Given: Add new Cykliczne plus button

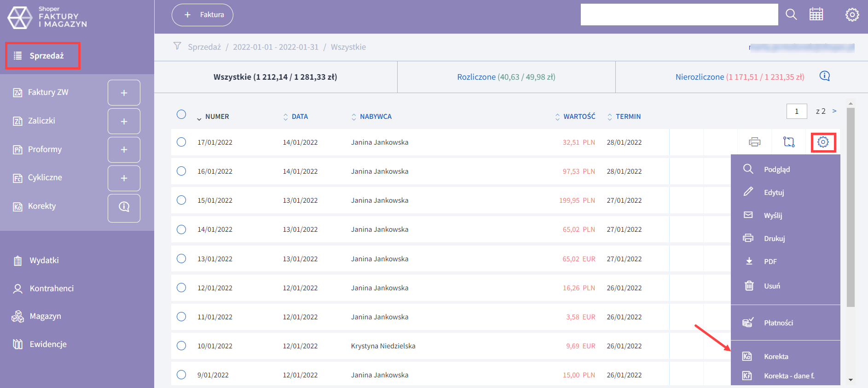Looking at the screenshot, I should pyautogui.click(x=124, y=178).
